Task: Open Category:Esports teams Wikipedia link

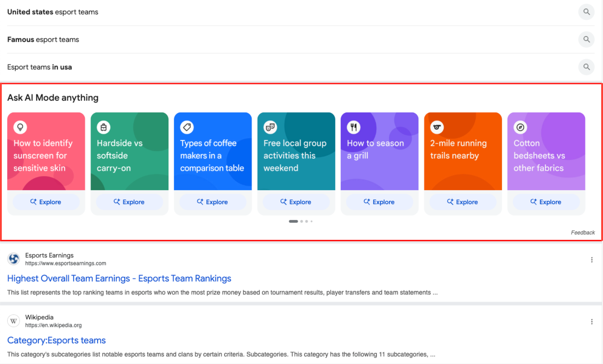Action: [56, 340]
